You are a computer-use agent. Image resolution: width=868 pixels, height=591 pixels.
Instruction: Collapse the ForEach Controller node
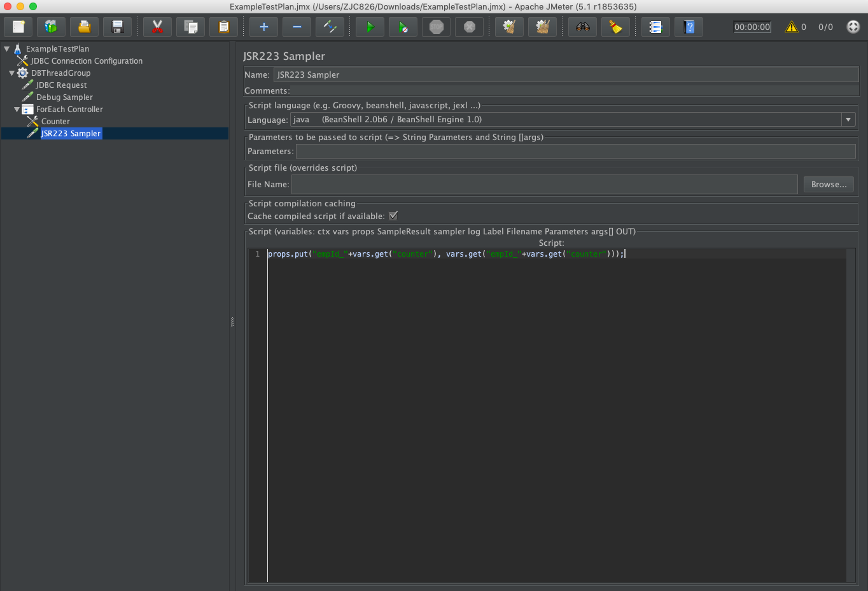(17, 109)
